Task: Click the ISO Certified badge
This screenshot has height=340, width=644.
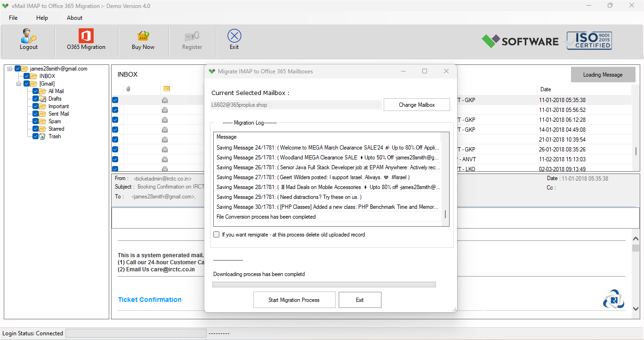Action: [589, 41]
